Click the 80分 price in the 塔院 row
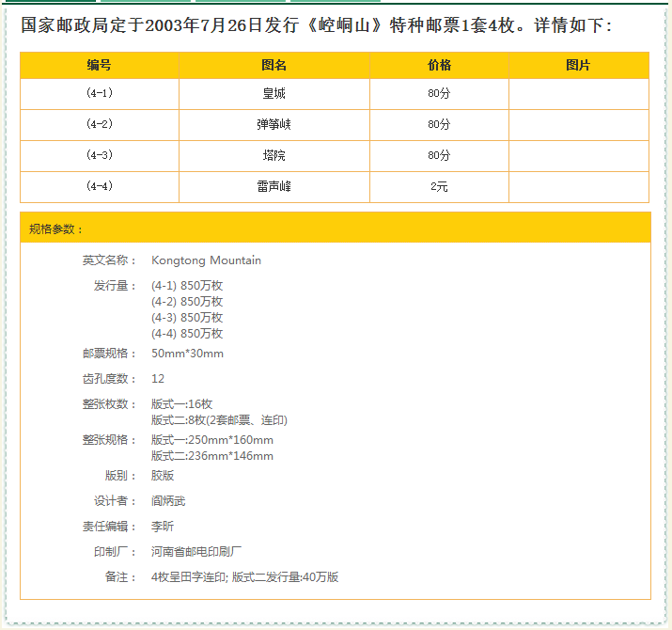This screenshot has height=630, width=672. point(439,155)
